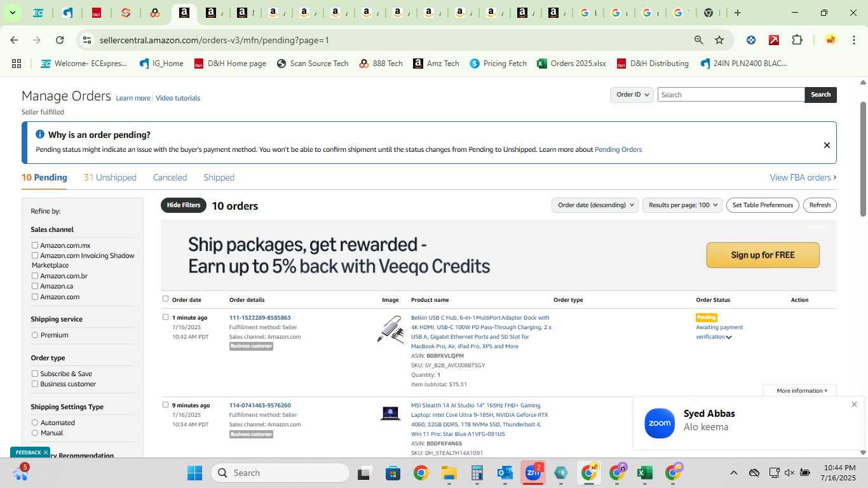Open the Amz Tech bookmark
This screenshot has width=868, height=488.
tap(436, 64)
